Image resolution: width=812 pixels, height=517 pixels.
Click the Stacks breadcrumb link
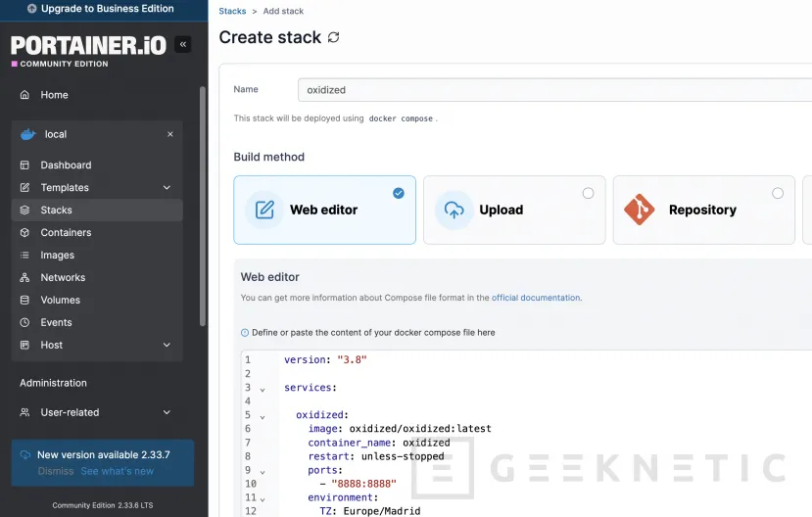232,11
